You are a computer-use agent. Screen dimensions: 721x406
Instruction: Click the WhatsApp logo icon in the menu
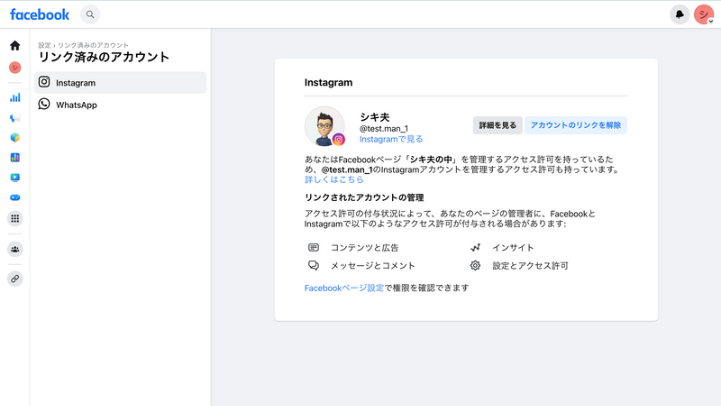tap(44, 104)
